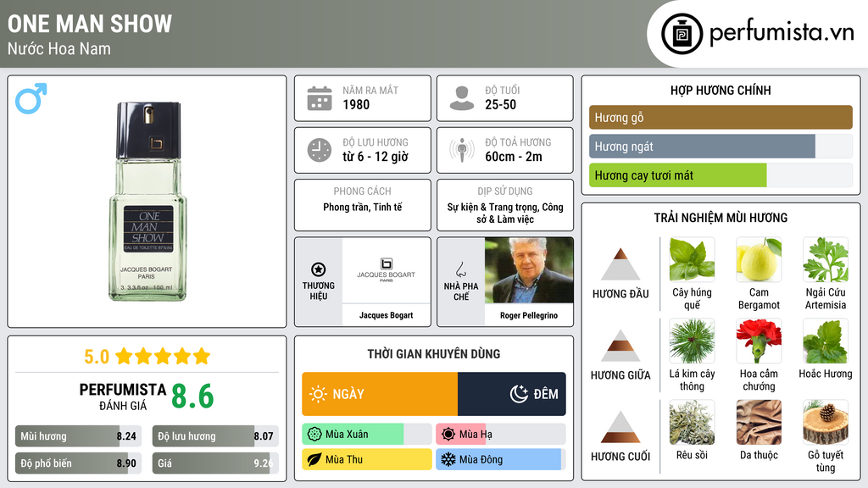Image resolution: width=868 pixels, height=488 pixels.
Task: Click the five-star 5.0 rating
Action: point(147,356)
